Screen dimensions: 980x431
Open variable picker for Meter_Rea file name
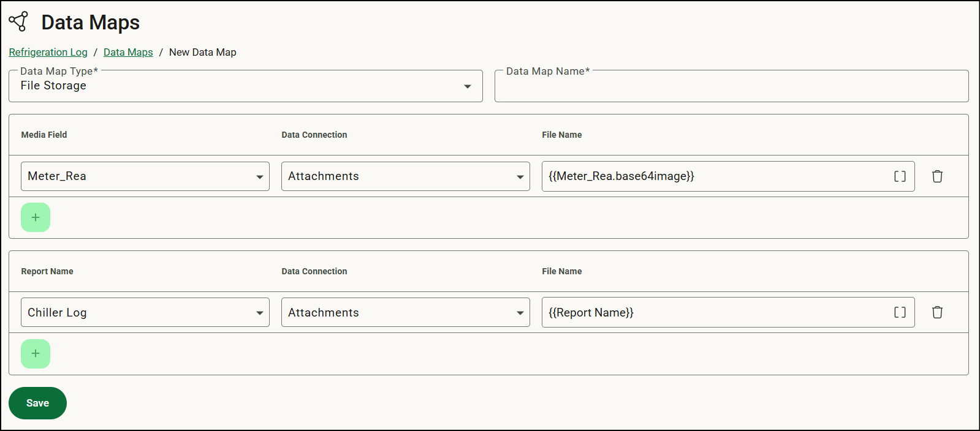899,176
